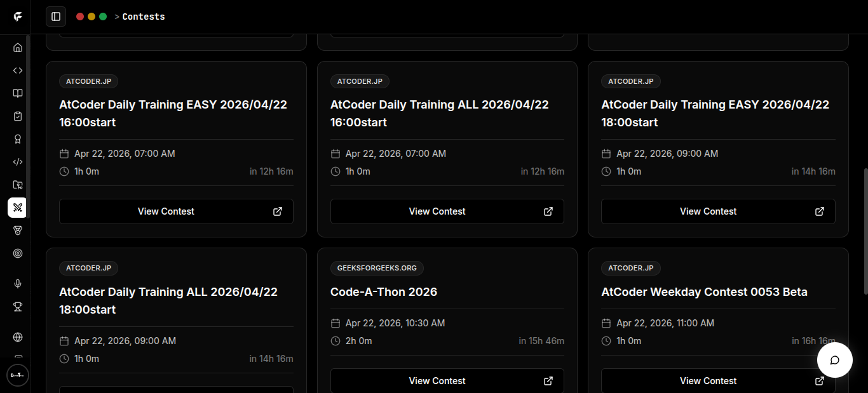
Task: Click the in 15h 46m countdown
Action: (x=541, y=341)
